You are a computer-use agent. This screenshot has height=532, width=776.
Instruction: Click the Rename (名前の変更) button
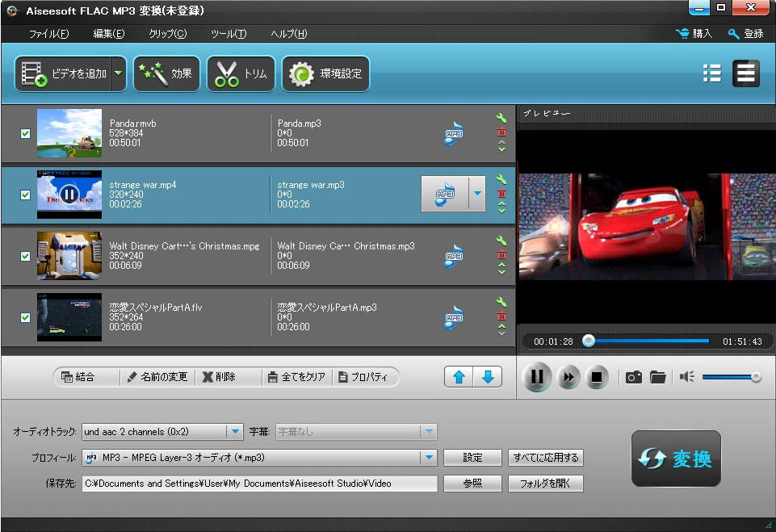point(157,377)
